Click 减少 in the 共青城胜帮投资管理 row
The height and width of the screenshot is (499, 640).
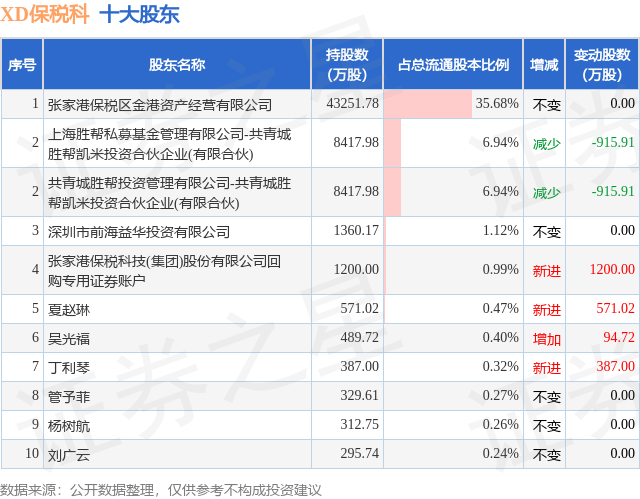[x=547, y=193]
